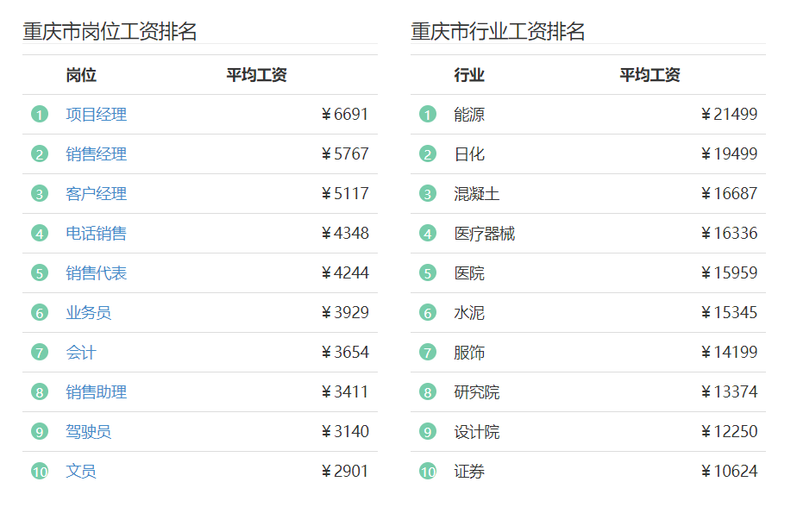Click rank 1 badge beside 项目经理
Image resolution: width=797 pixels, height=532 pixels.
40,115
